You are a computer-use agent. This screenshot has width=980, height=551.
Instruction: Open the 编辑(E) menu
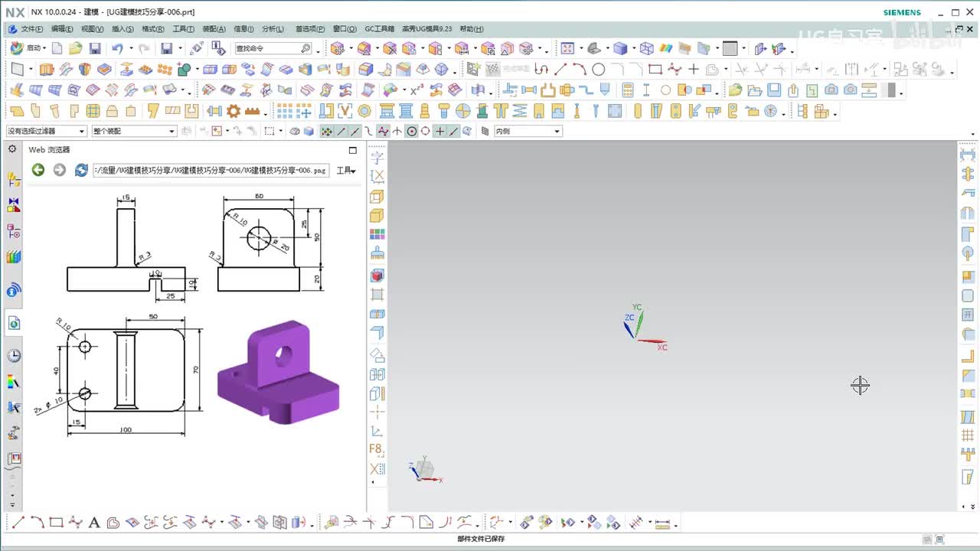coord(62,29)
